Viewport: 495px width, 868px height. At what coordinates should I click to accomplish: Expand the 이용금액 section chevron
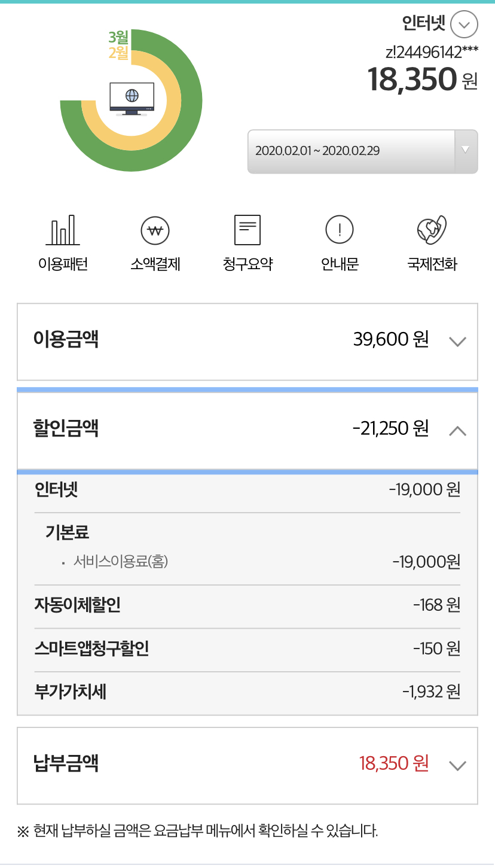(x=457, y=342)
